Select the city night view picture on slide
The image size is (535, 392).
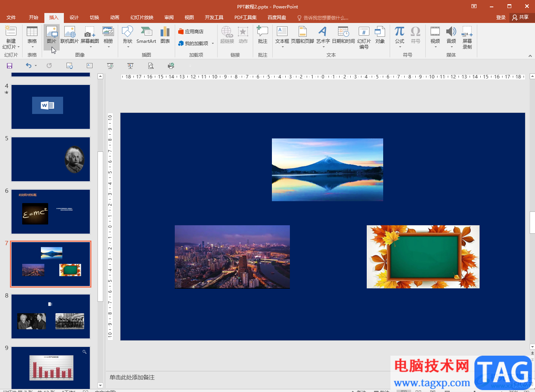tap(232, 257)
